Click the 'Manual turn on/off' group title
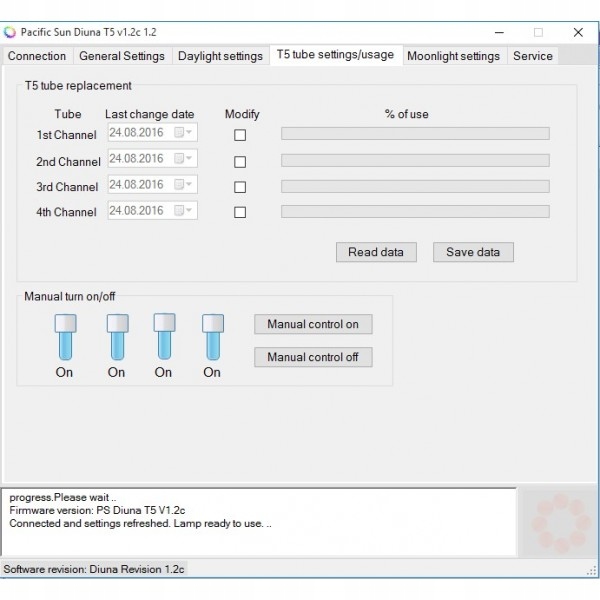 [x=70, y=297]
